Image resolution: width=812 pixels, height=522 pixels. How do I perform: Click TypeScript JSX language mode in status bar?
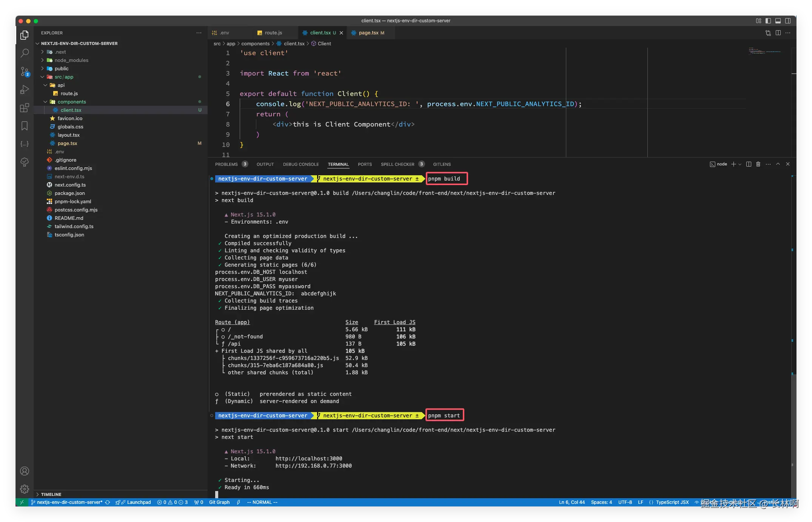point(672,502)
